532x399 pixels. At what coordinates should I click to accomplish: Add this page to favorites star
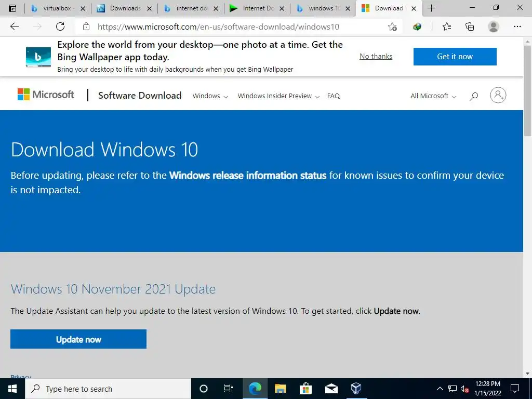coord(393,27)
